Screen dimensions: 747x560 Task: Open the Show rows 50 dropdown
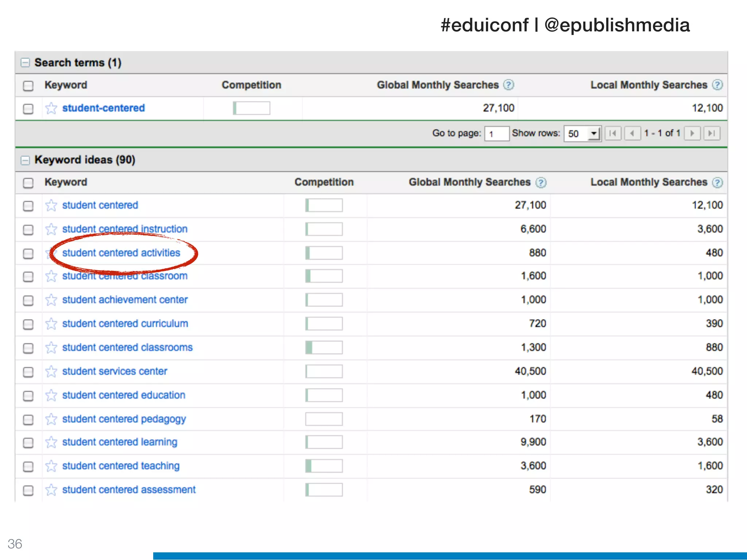pos(582,134)
